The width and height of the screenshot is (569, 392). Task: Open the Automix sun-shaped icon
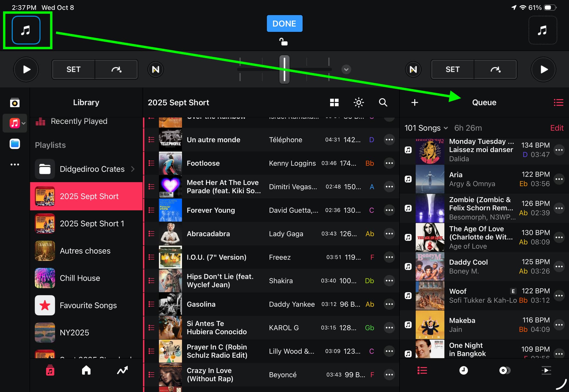[x=359, y=103]
